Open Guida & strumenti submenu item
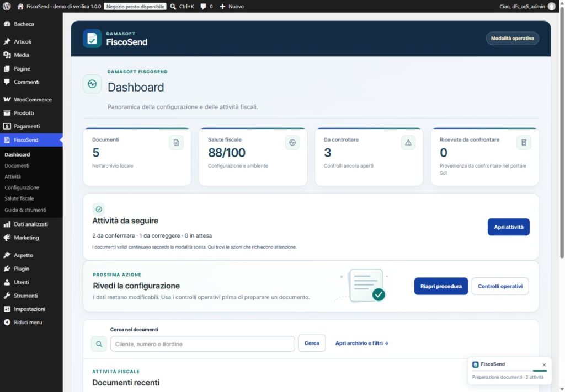Image resolution: width=565 pixels, height=392 pixels. tap(25, 210)
